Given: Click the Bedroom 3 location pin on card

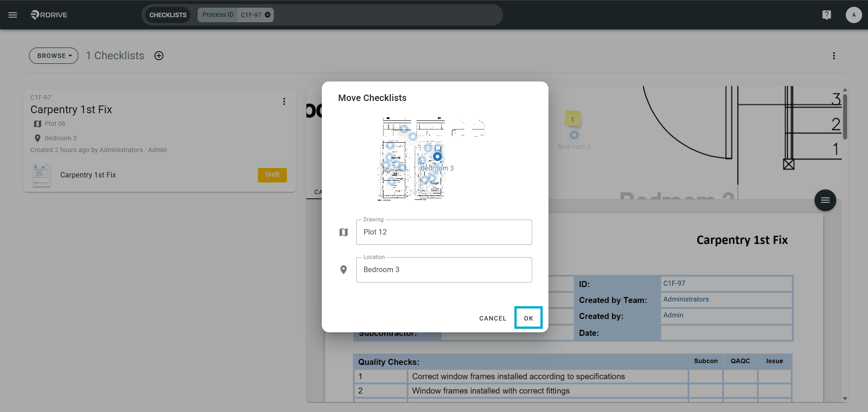Looking at the screenshot, I should [38, 138].
